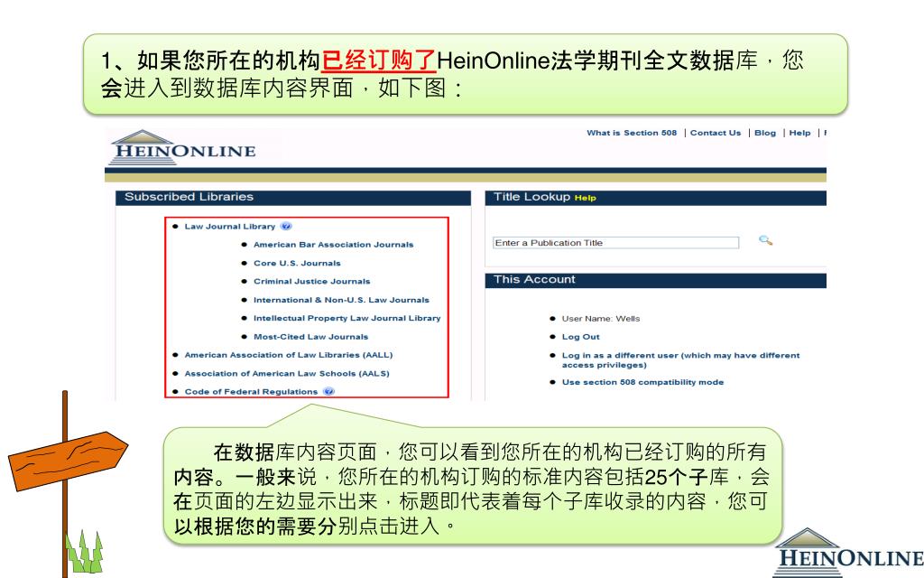The image size is (924, 578).
Task: Open Most-Cited Law Journals
Action: [310, 337]
